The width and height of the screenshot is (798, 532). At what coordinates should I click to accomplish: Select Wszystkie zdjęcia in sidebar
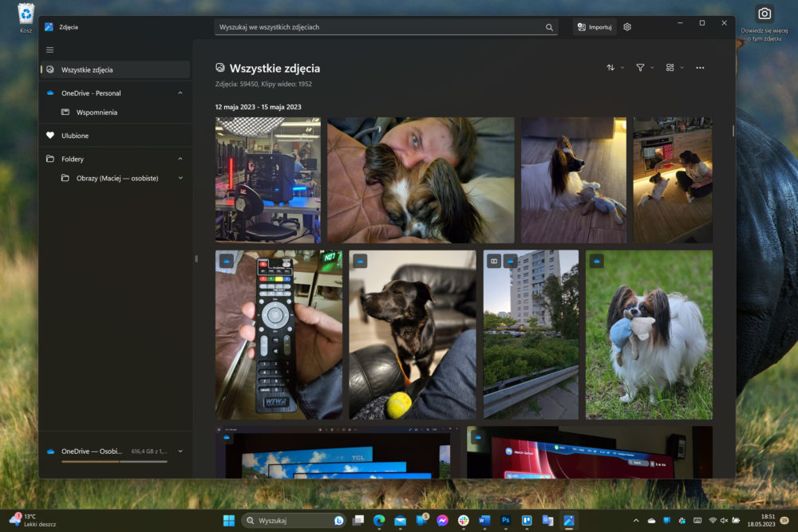115,69
